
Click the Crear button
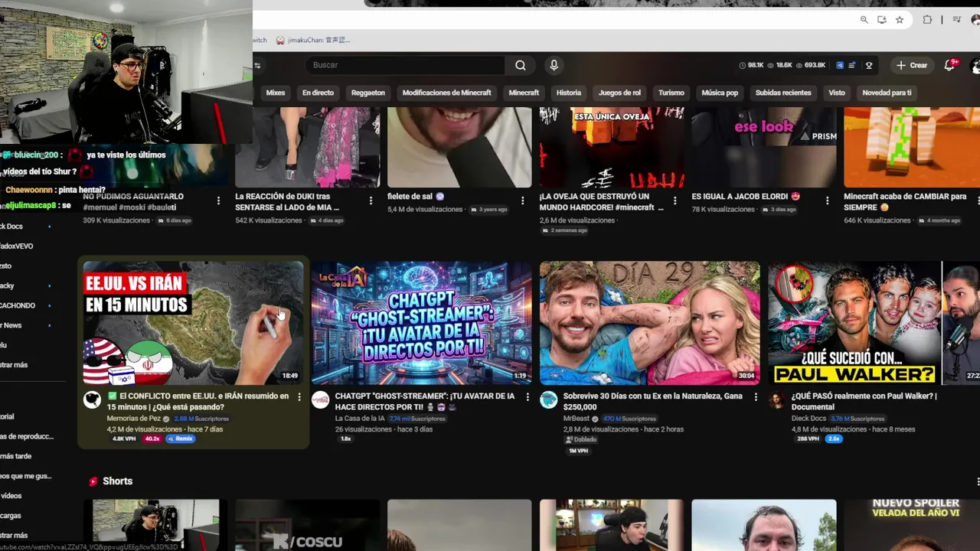[x=912, y=65]
